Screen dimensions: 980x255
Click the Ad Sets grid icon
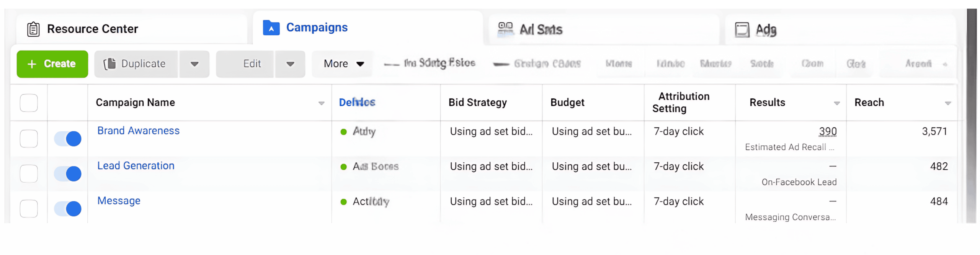pos(505,29)
